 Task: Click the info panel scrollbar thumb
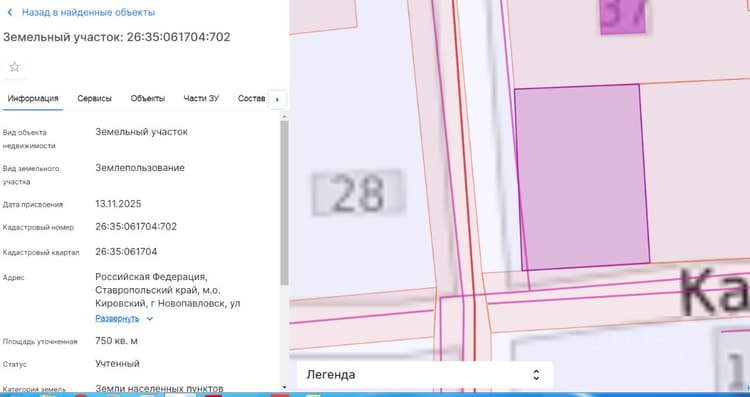[285, 203]
